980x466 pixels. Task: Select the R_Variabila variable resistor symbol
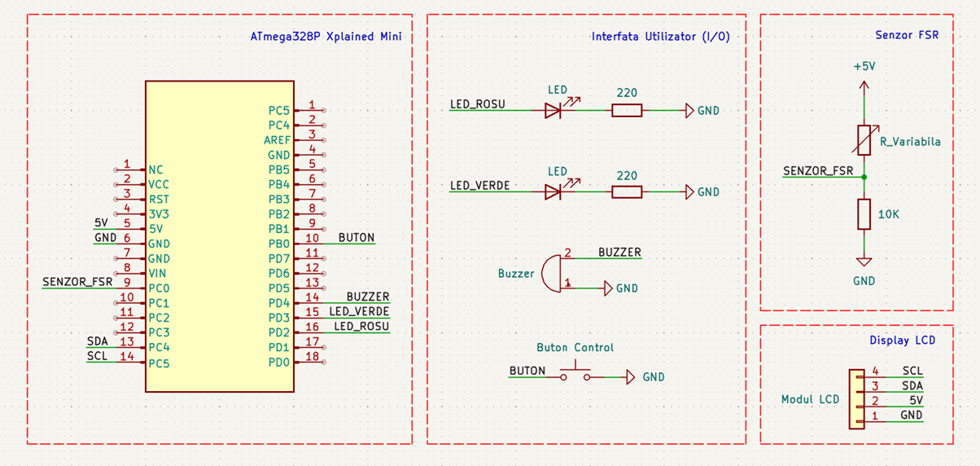[x=864, y=139]
